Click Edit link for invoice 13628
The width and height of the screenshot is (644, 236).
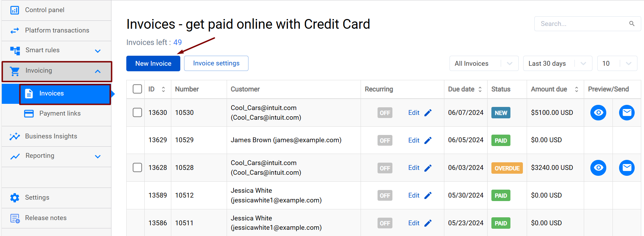tap(414, 168)
